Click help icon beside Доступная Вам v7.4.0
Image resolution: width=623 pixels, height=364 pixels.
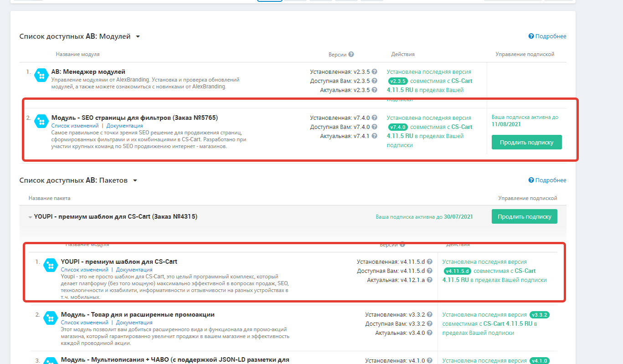click(375, 127)
